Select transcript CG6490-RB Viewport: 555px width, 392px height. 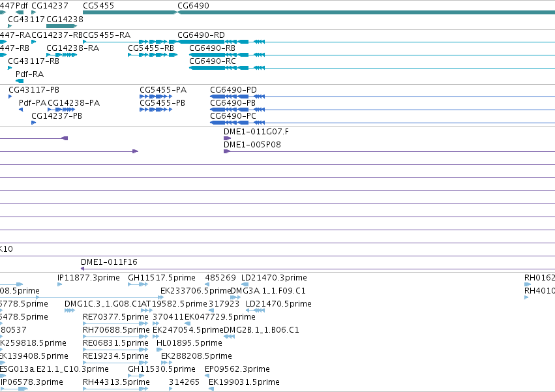tap(213, 48)
